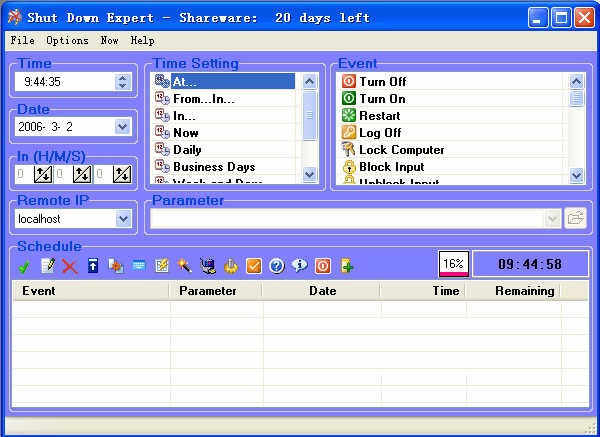Click the 09:44:58 clock display
The image size is (600, 437).
[530, 264]
